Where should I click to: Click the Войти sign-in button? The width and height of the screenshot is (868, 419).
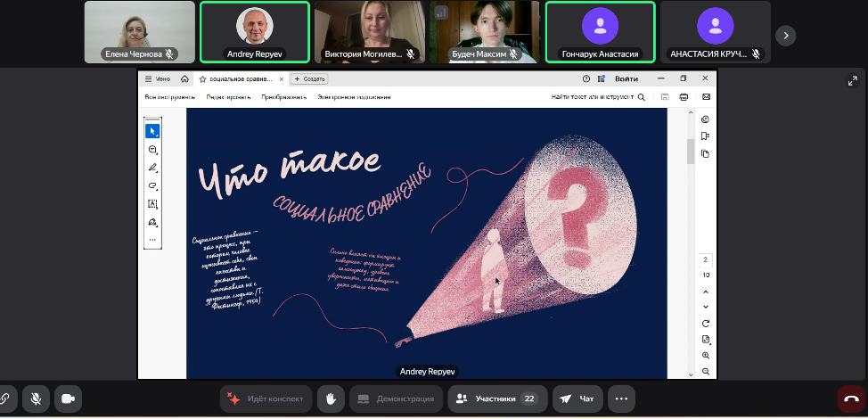click(626, 78)
